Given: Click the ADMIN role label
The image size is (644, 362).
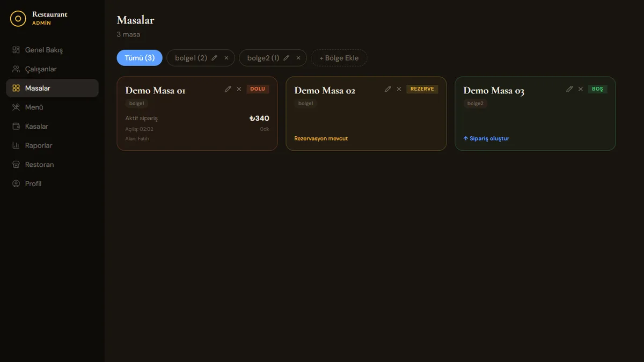Looking at the screenshot, I should click(41, 23).
